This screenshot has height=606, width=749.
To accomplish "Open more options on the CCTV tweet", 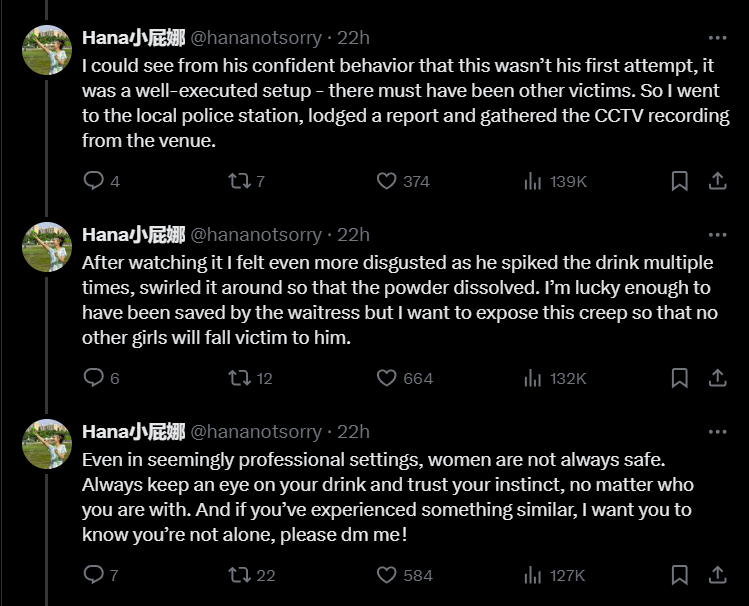I will (717, 38).
